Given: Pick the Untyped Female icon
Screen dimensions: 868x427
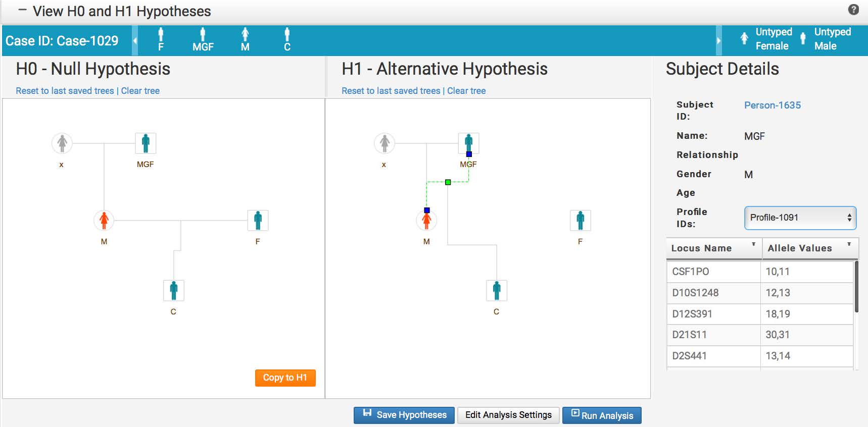Looking at the screenshot, I should (744, 39).
